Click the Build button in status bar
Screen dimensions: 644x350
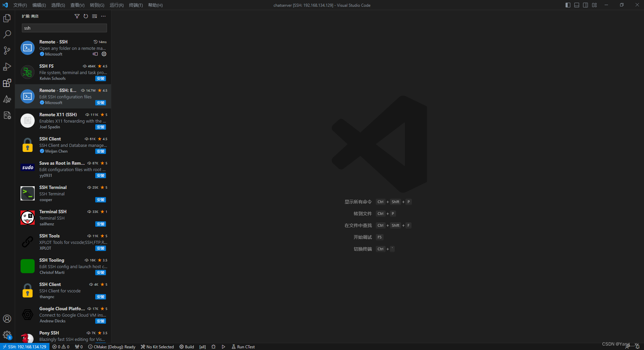point(187,347)
